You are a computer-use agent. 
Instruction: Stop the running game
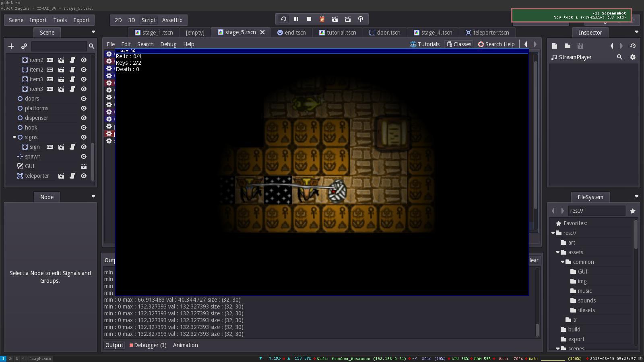[309, 19]
